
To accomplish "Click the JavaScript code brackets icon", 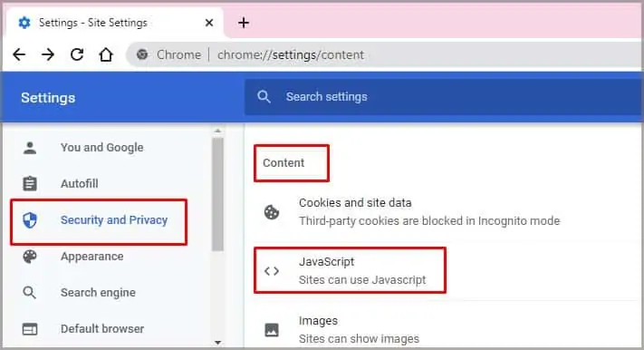I will [x=272, y=271].
